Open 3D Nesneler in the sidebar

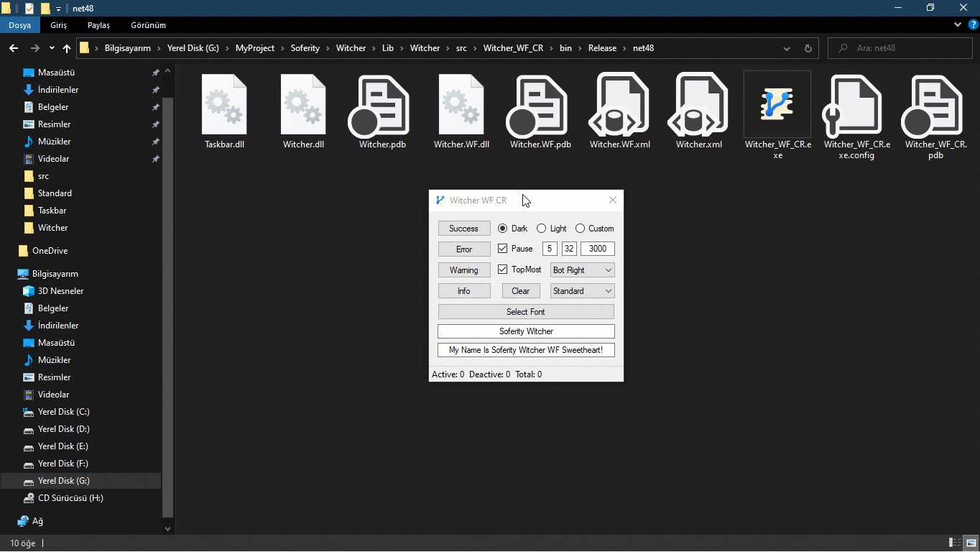coord(60,291)
